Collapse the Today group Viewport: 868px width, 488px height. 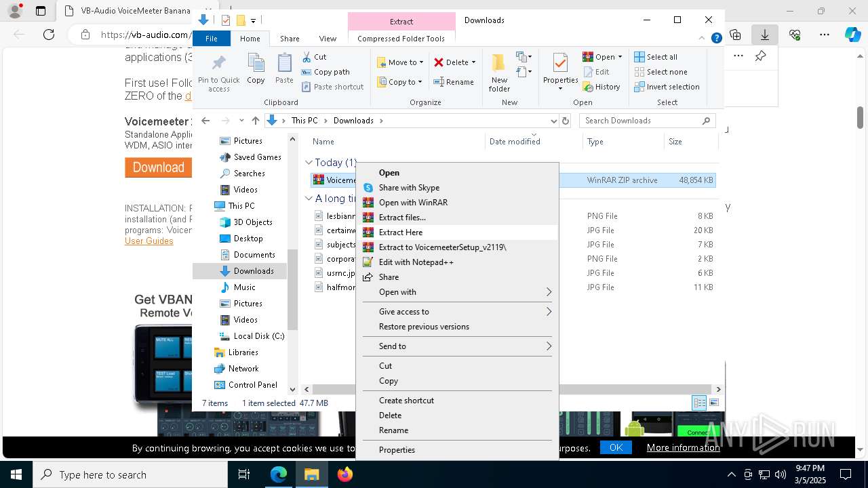pyautogui.click(x=309, y=163)
